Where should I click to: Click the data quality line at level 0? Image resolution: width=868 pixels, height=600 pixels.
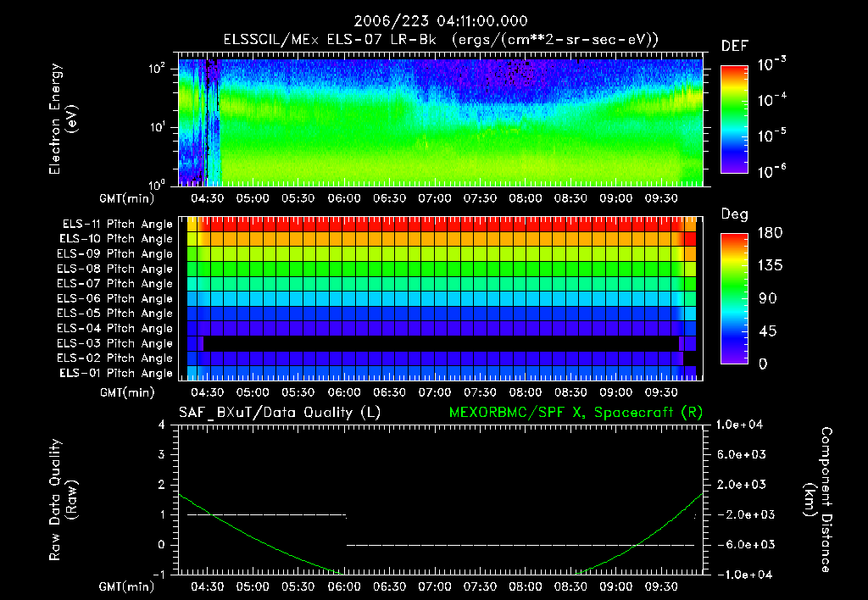pos(520,545)
